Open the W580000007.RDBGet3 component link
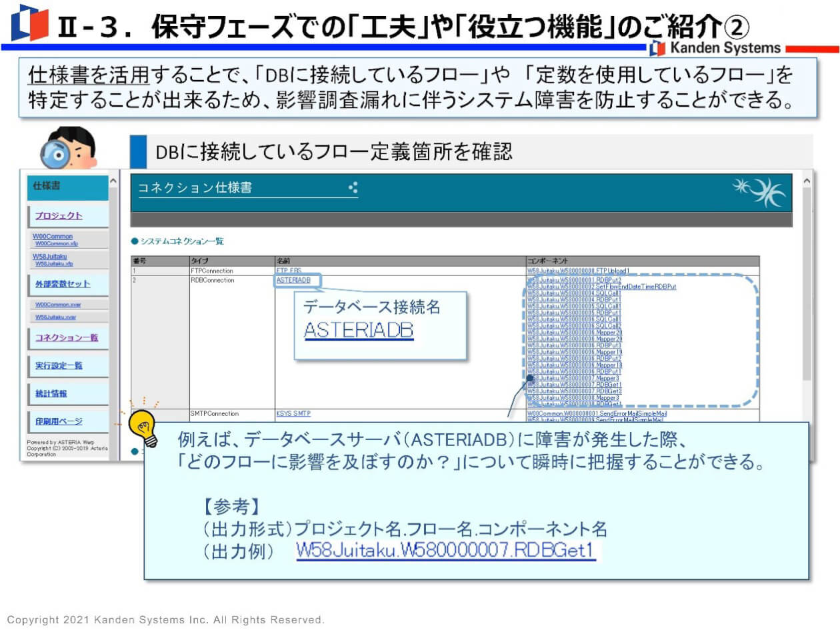Image resolution: width=840 pixels, height=630 pixels. (x=575, y=391)
